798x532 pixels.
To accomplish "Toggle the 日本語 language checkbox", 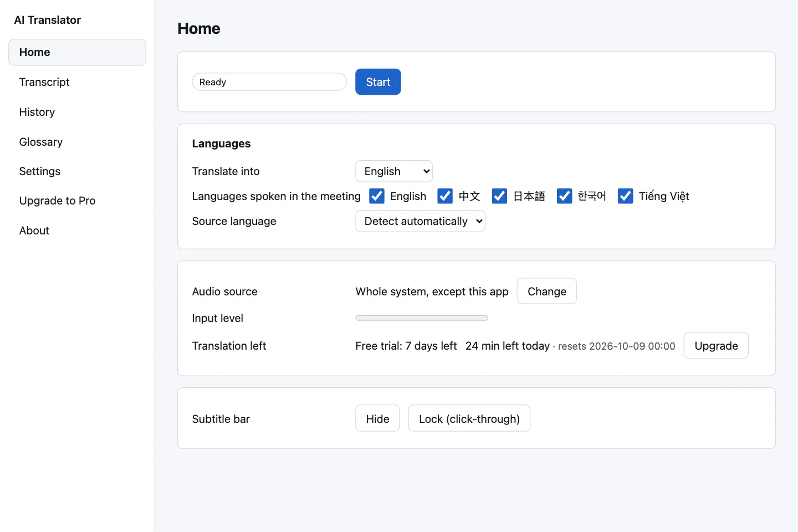I will 499,196.
